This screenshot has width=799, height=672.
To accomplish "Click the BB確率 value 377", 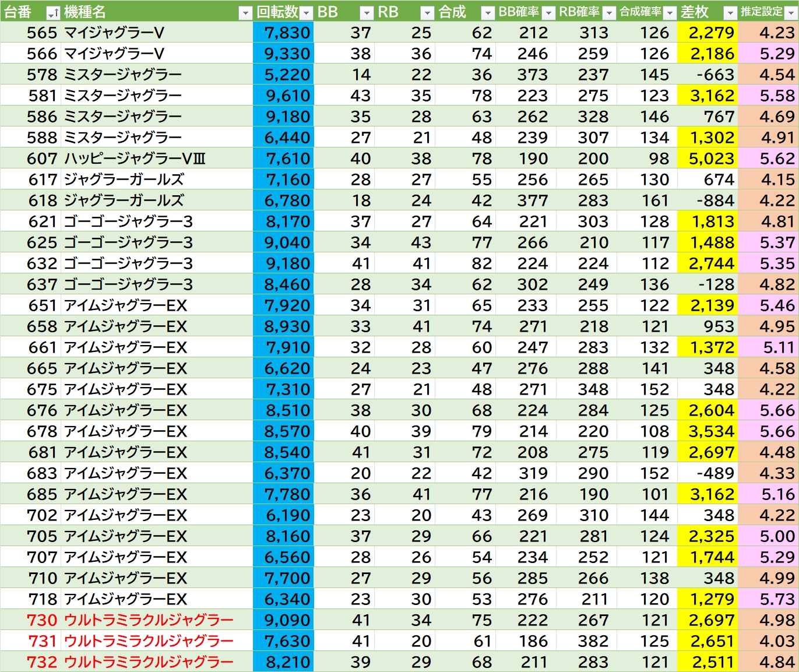I will click(x=526, y=200).
